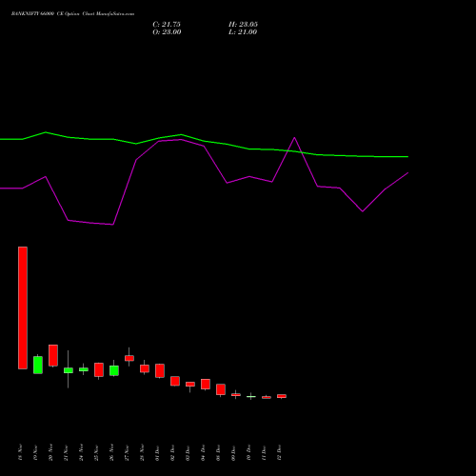Click the 10 Dec date label
Viewport: 476px width, 476px height.
[248, 452]
